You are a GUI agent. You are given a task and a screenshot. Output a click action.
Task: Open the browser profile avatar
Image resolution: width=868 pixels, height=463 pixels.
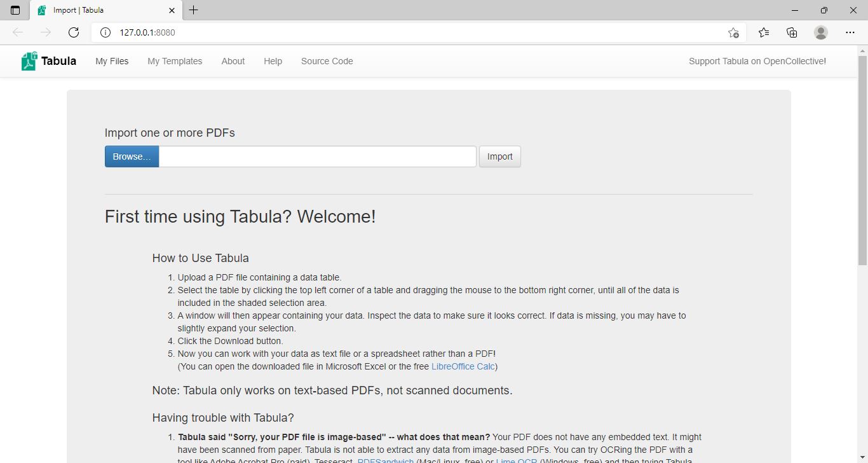pos(821,32)
